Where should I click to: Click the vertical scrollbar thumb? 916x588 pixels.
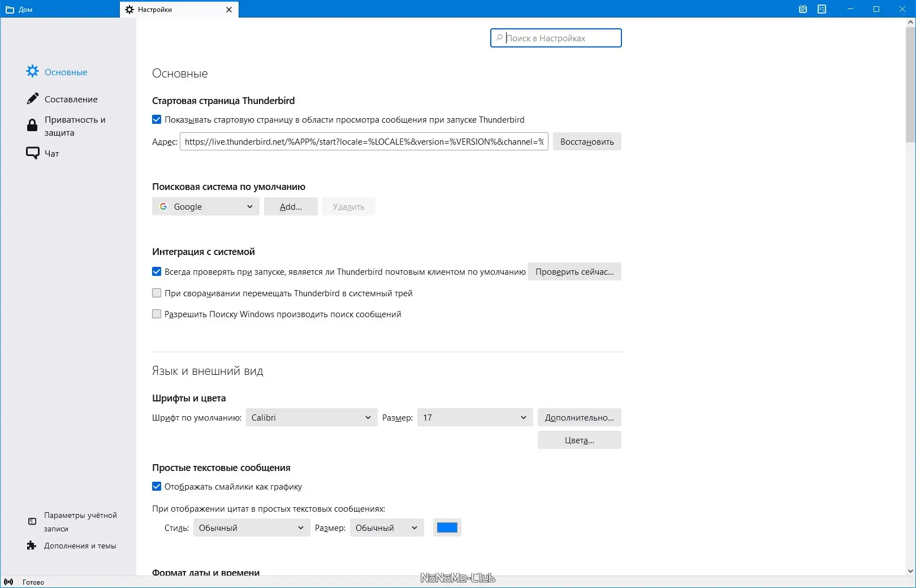[910, 85]
